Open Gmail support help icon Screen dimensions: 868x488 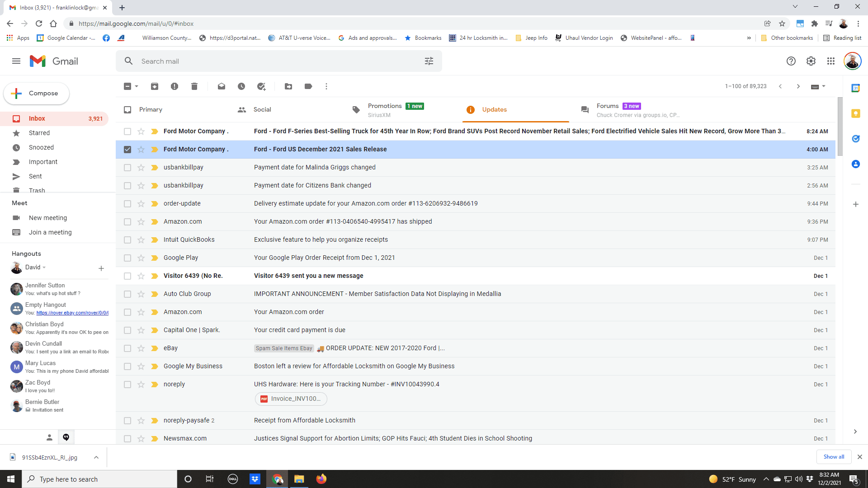click(791, 61)
